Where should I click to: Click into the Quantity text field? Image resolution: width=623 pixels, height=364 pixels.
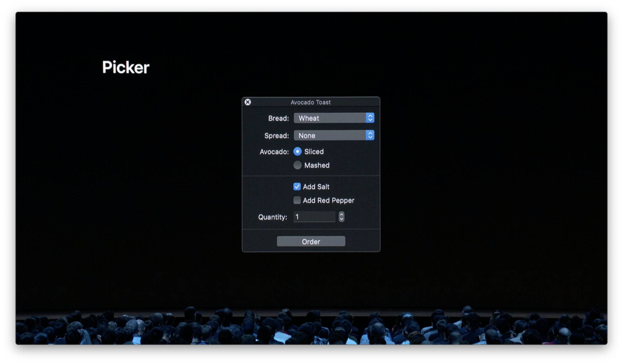coord(314,217)
